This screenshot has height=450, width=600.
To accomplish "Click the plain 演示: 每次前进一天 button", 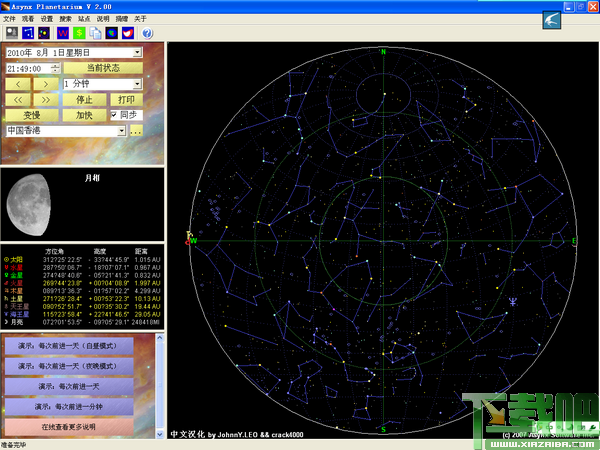I will point(69,386).
